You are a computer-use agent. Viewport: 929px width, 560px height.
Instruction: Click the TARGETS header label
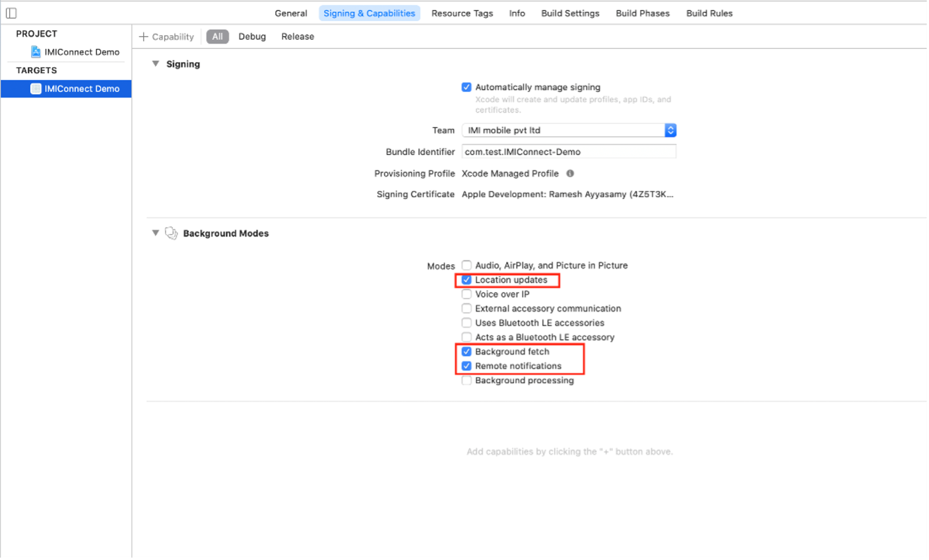click(36, 70)
